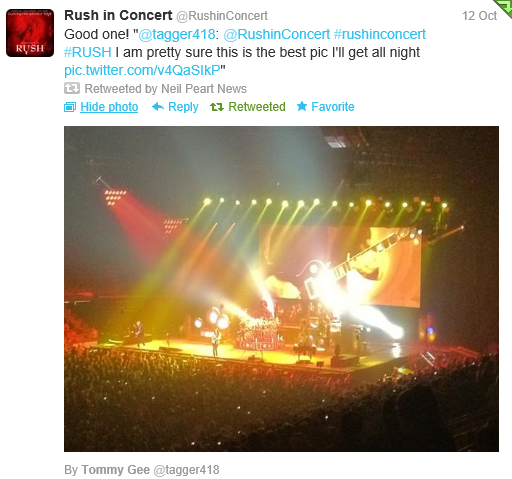This screenshot has height=479, width=512.
Task: Undo retweet via Retweeted label
Action: [257, 107]
